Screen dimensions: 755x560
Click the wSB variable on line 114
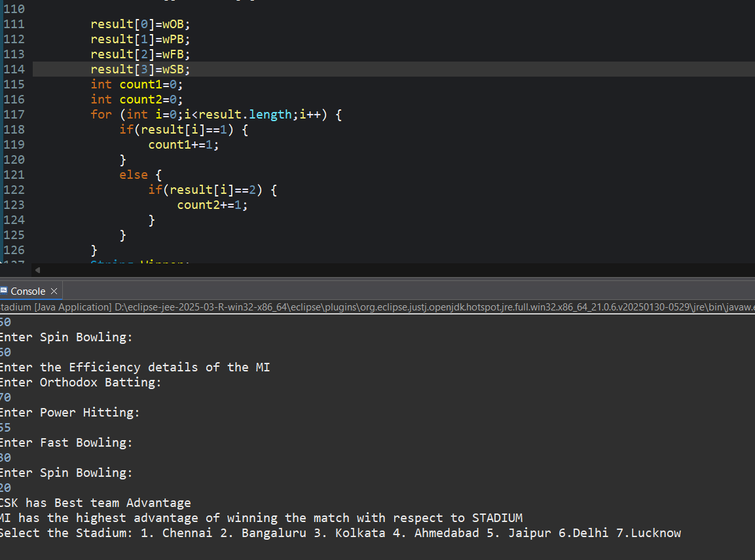tap(173, 69)
